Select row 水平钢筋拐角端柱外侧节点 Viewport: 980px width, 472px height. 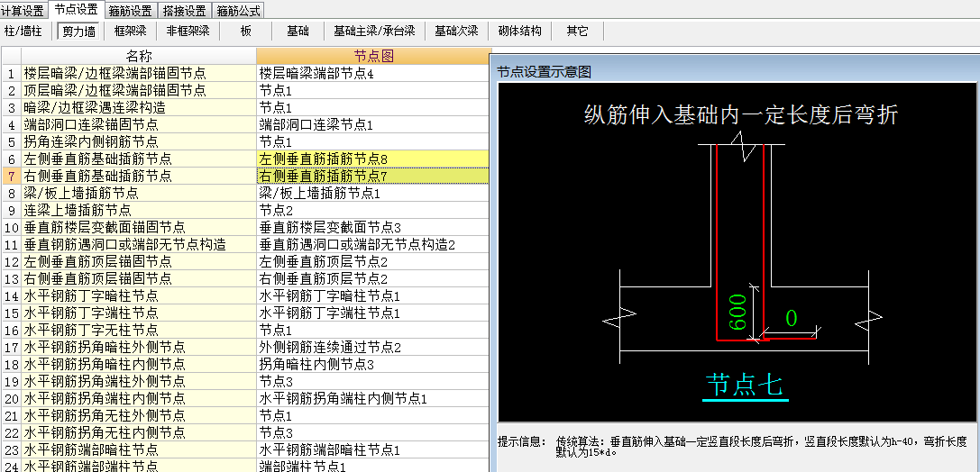pos(139,381)
